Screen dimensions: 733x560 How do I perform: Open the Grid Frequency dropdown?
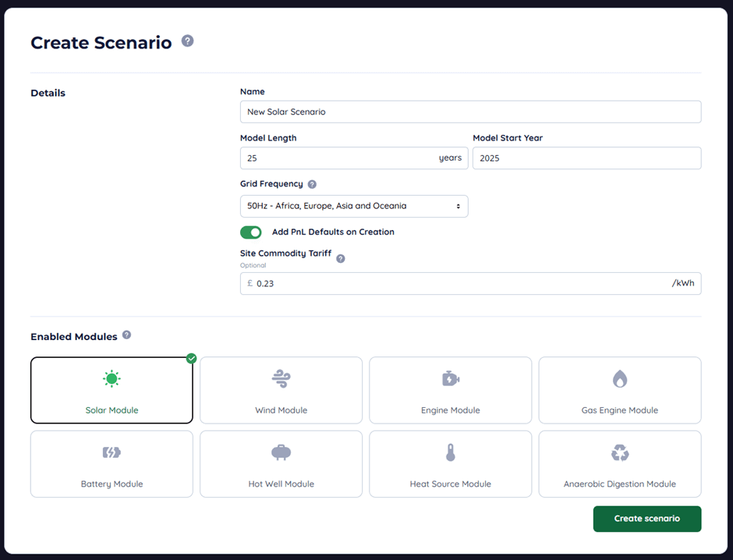[x=354, y=206]
